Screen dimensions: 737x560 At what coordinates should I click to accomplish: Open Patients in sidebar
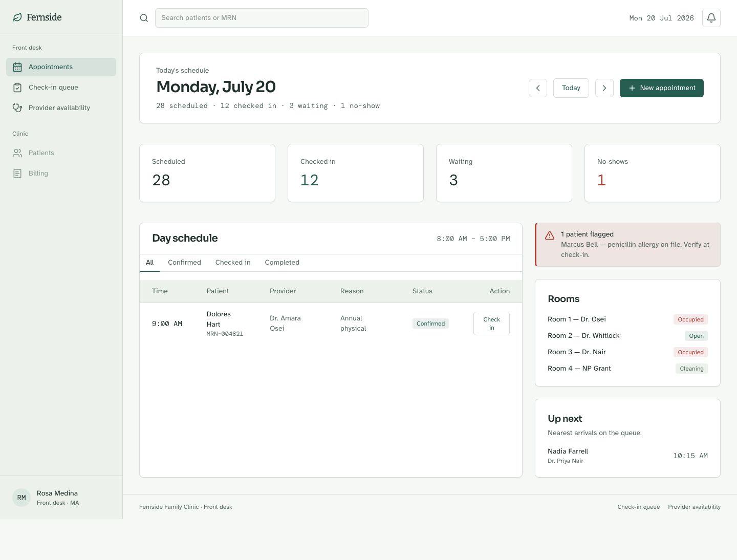pos(61,153)
